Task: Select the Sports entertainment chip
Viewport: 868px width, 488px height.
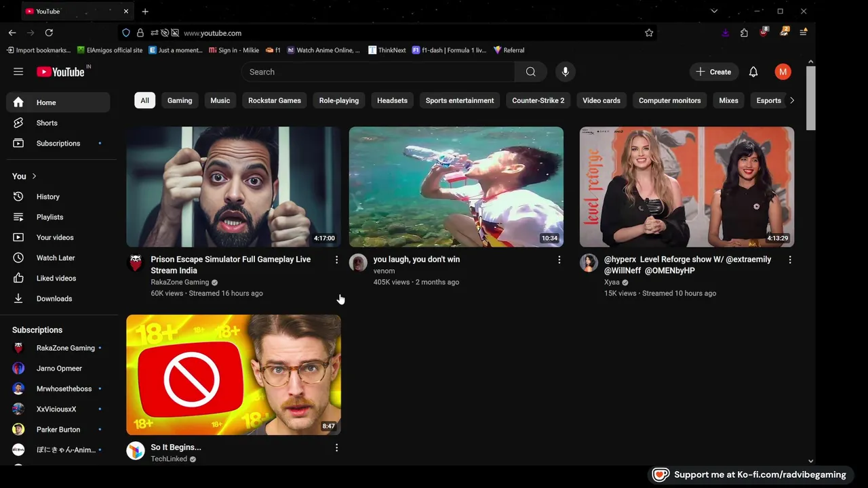Action: tap(460, 100)
